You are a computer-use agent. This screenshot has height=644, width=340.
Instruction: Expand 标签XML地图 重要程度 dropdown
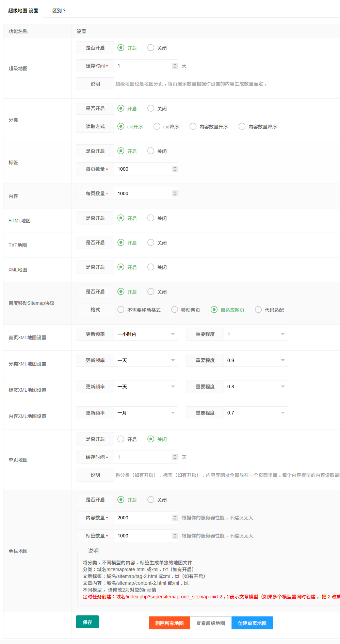[256, 387]
